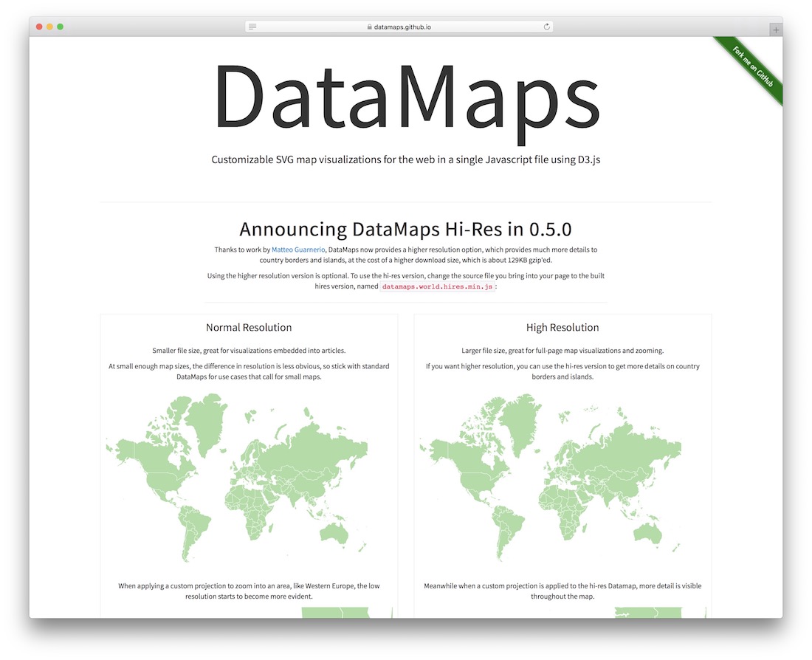Click the Announcing DataMaps Hi-Res in 0.5.0 heading
Screen dimensions: 812x660
click(405, 229)
